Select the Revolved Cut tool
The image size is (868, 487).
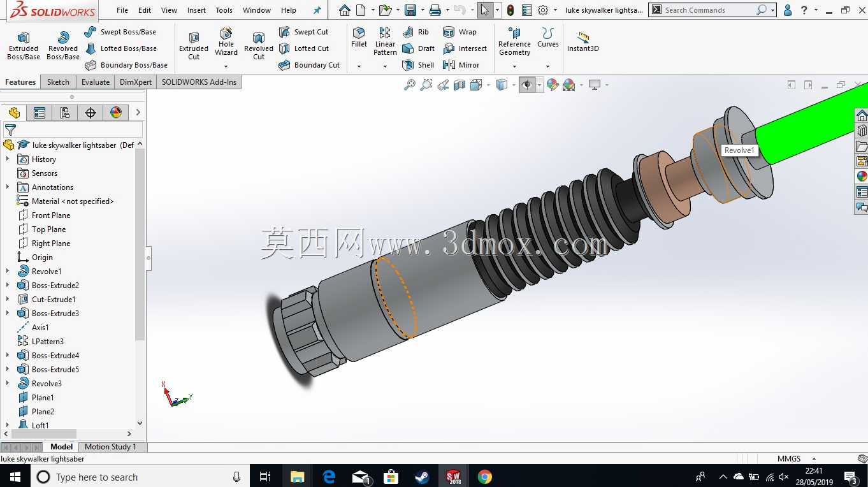pyautogui.click(x=259, y=46)
